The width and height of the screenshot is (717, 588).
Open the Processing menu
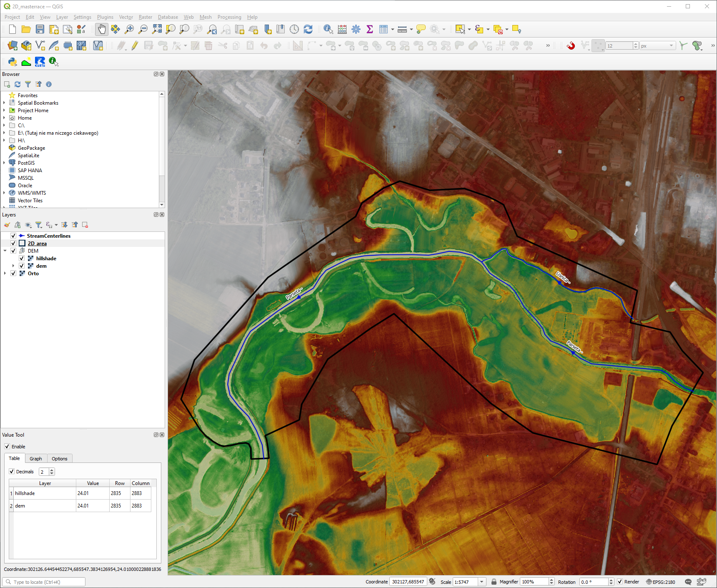pyautogui.click(x=229, y=17)
